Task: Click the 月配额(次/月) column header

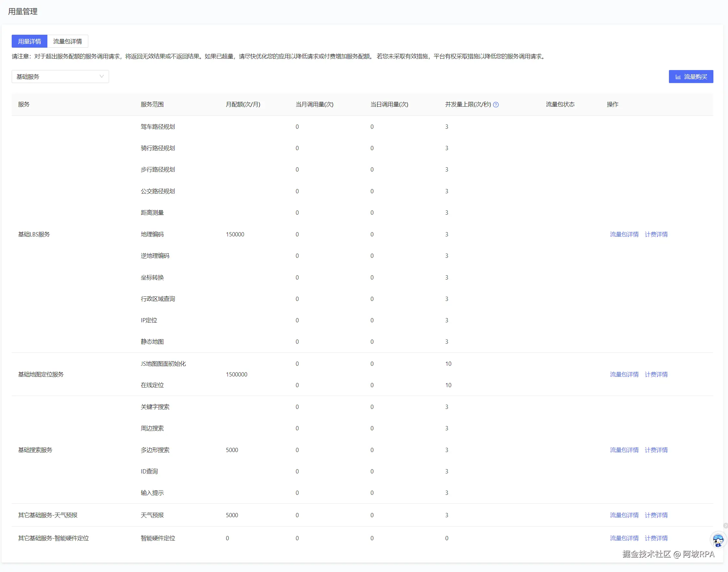Action: click(x=243, y=104)
